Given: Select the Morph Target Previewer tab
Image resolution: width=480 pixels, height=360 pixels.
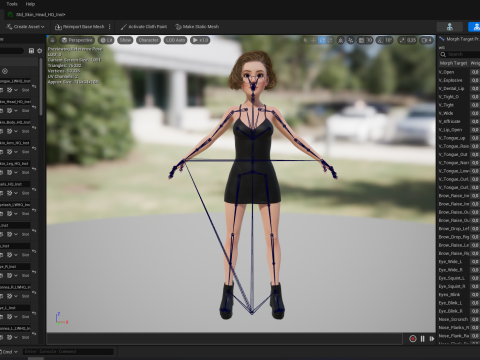Looking at the screenshot, I should pos(460,39).
